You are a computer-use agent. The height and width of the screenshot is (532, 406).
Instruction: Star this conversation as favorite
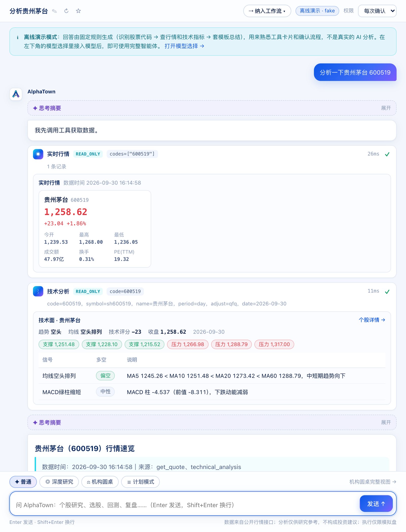(78, 11)
